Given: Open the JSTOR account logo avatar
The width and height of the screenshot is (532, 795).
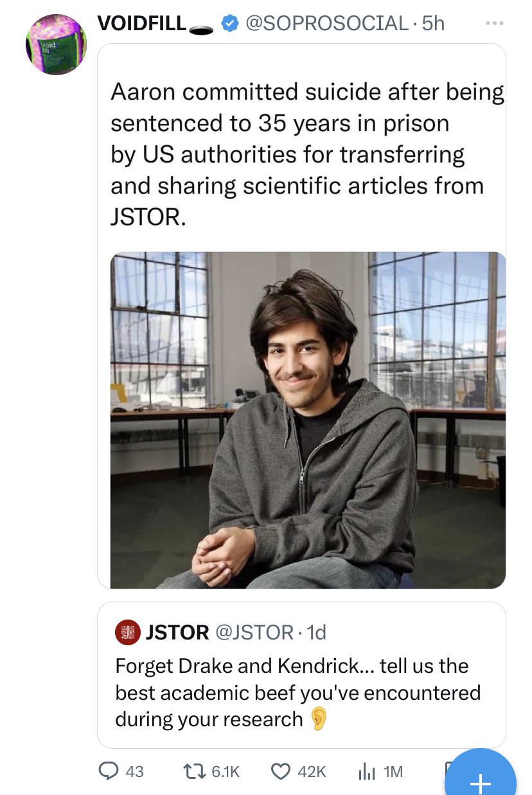Looking at the screenshot, I should click(127, 632).
